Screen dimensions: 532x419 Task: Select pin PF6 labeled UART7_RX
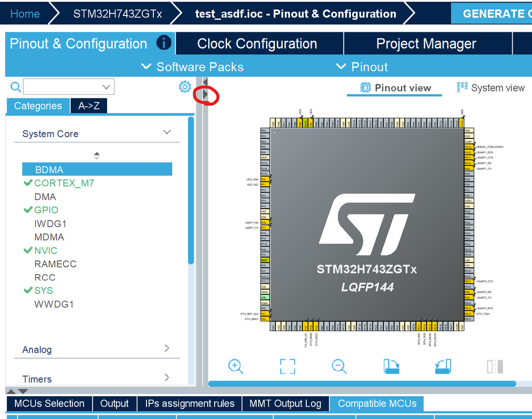(265, 223)
